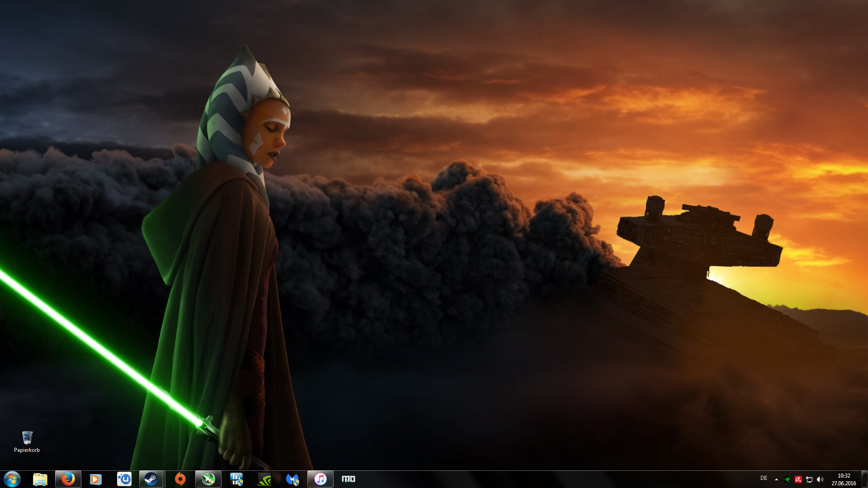Open the volume speaker control

[820, 479]
